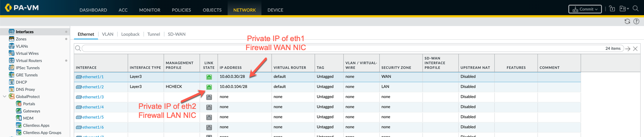Click the gray link state icon for ethernet1/6
The height and width of the screenshot is (137, 644).
tap(209, 128)
